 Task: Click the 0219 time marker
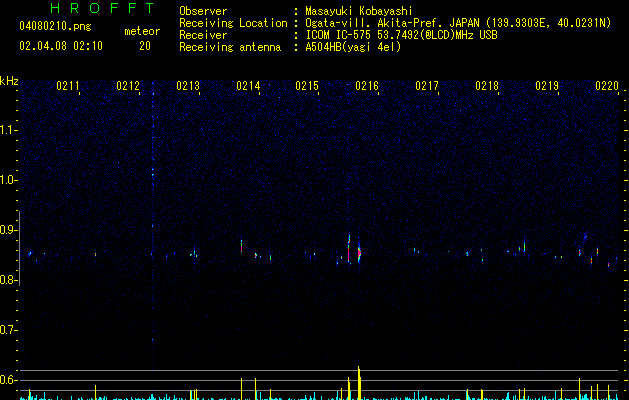tap(547, 86)
